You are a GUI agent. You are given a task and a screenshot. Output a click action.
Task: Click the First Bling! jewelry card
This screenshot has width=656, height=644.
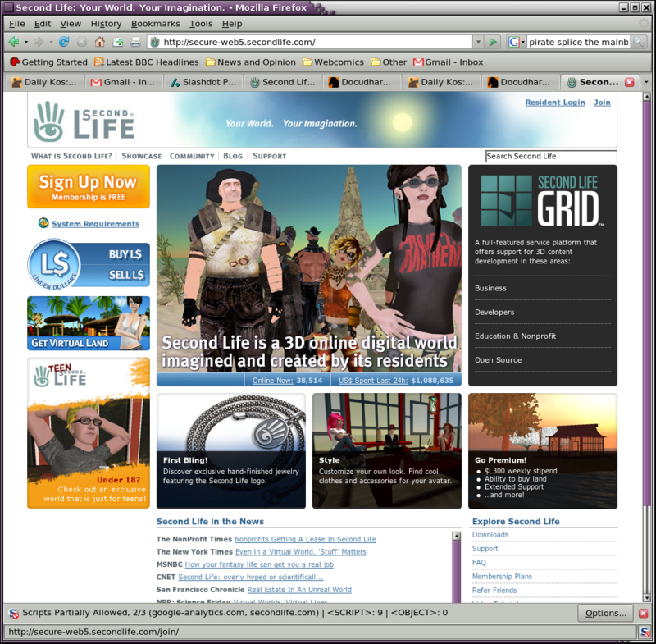point(231,451)
